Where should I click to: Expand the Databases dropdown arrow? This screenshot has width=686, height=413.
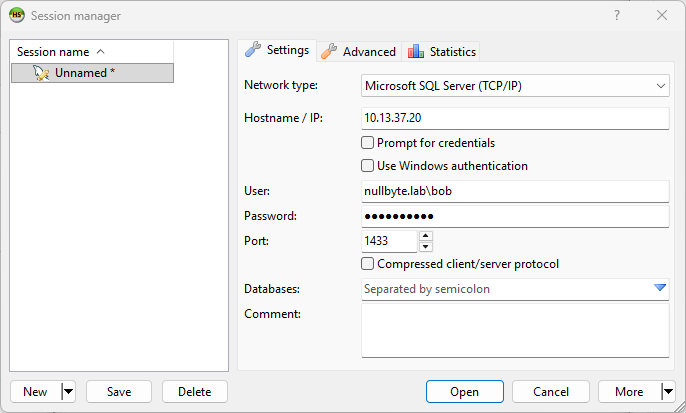click(660, 288)
